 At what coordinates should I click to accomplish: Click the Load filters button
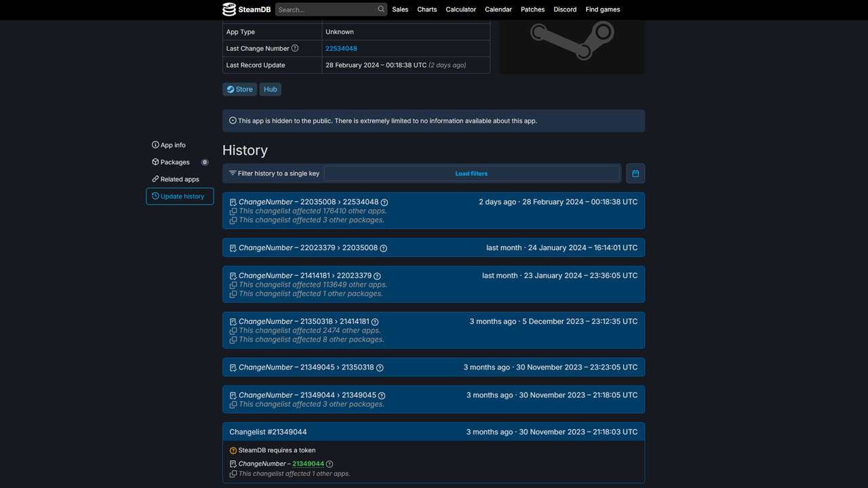tap(472, 174)
